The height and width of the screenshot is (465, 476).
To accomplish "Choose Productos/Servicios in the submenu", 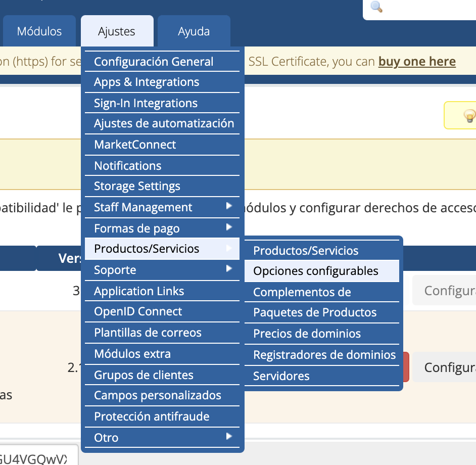I will coord(322,250).
